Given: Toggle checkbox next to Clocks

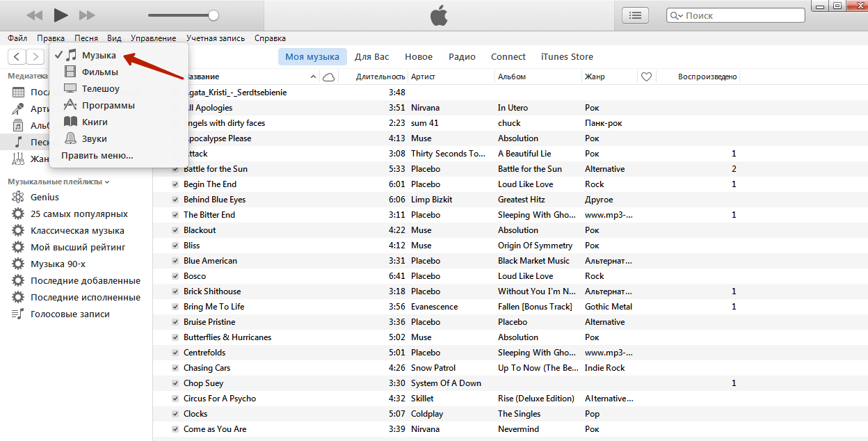Looking at the screenshot, I should click(176, 414).
